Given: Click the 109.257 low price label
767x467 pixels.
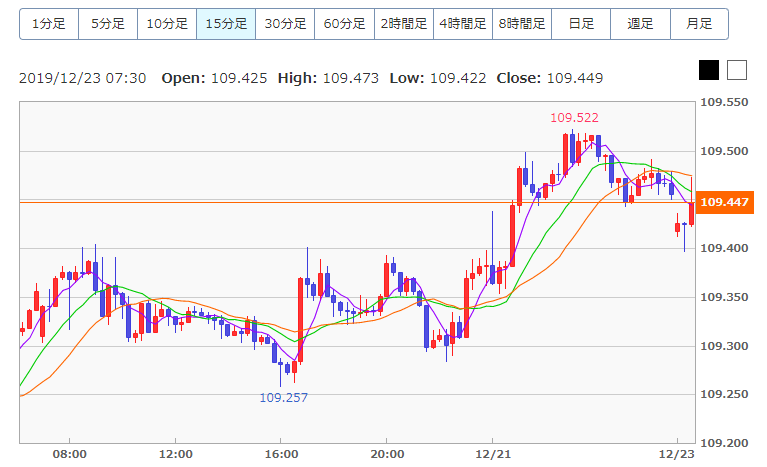Looking at the screenshot, I should tap(284, 398).
